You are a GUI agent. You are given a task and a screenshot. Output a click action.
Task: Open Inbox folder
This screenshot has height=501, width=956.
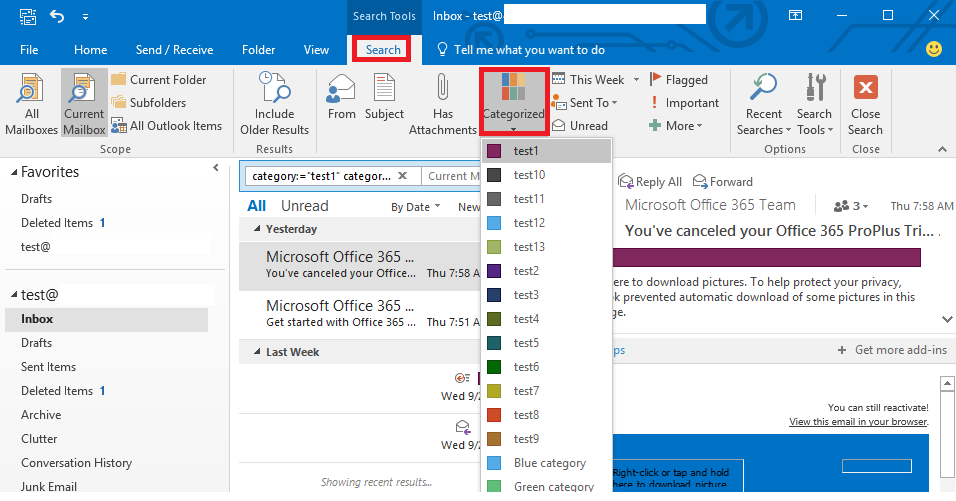point(106,319)
